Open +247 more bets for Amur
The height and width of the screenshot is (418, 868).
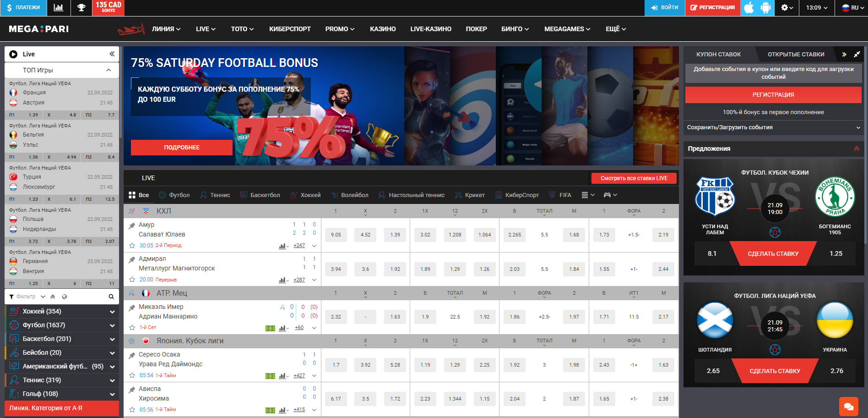point(299,246)
